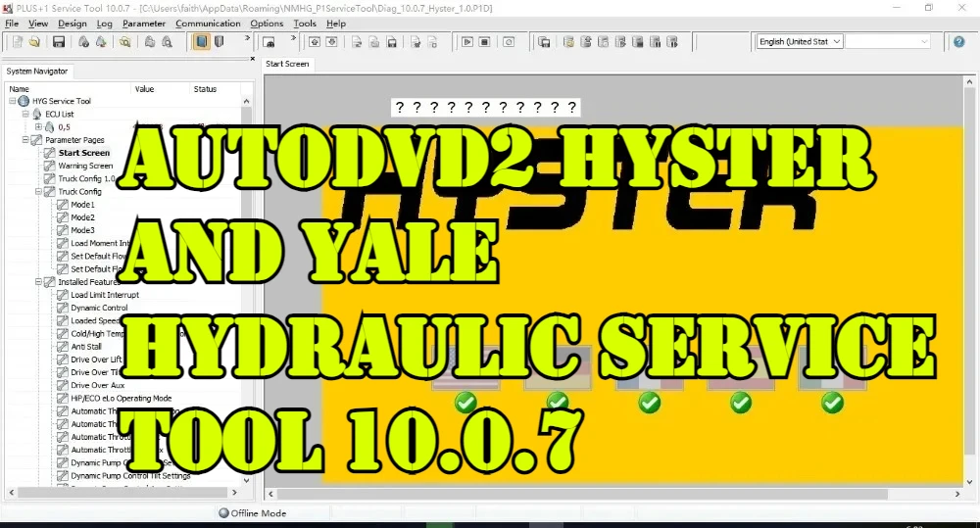Select the System Navigator tab

pos(37,72)
